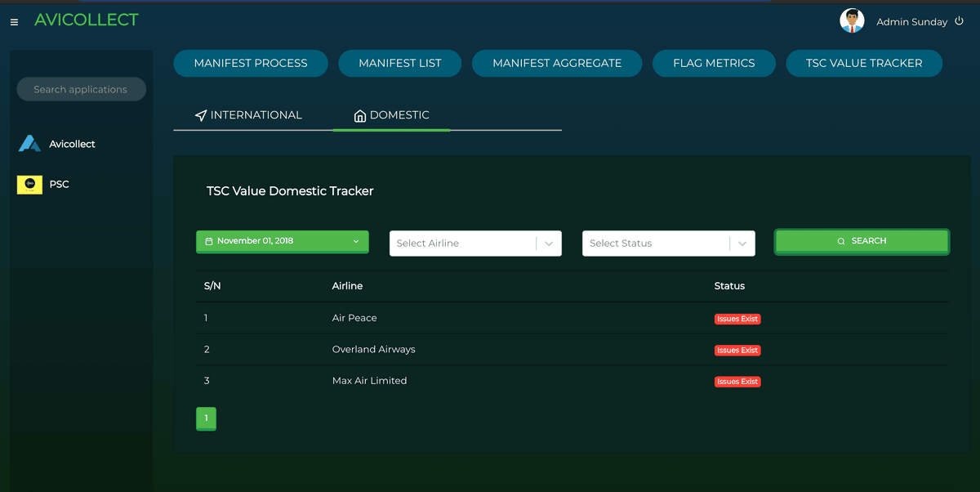Click the Status column header
980x492 pixels.
729,286
